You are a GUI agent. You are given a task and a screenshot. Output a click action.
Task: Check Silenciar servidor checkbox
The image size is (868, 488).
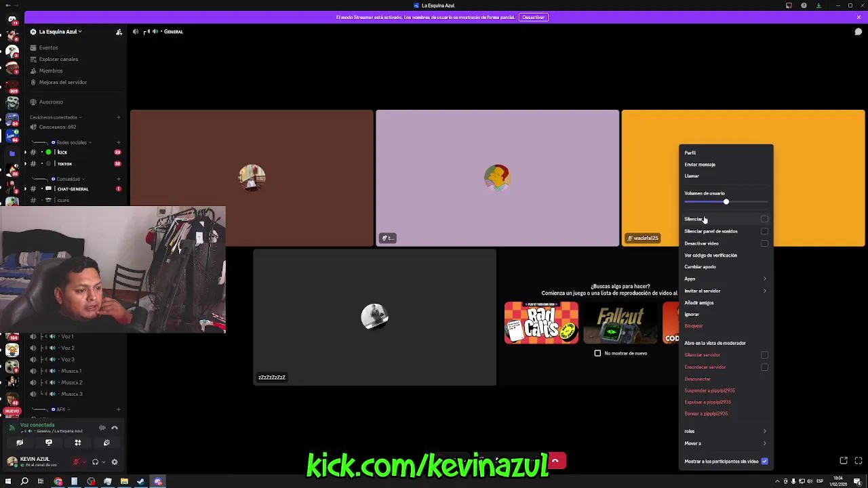[x=764, y=355]
